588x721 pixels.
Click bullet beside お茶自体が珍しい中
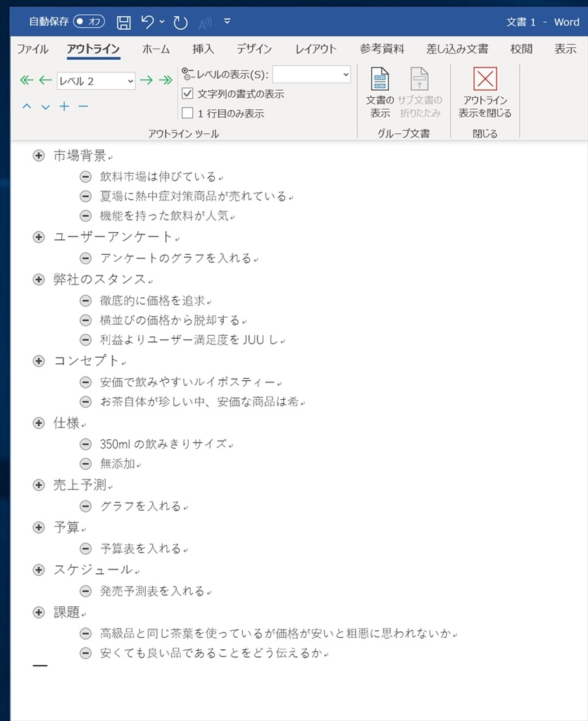85,402
